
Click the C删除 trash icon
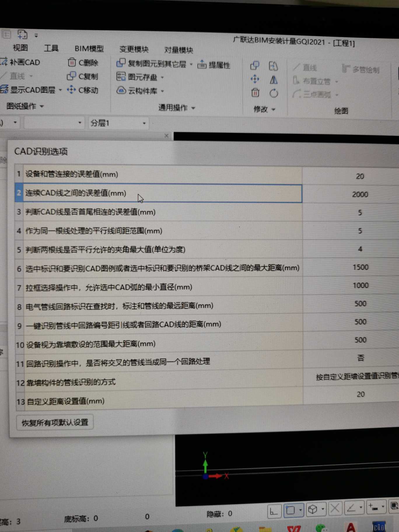pos(71,62)
